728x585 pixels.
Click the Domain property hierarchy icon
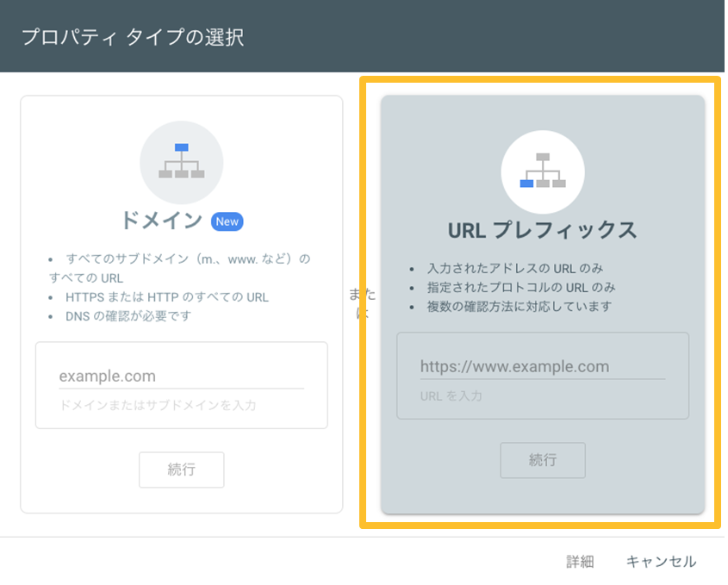click(182, 162)
